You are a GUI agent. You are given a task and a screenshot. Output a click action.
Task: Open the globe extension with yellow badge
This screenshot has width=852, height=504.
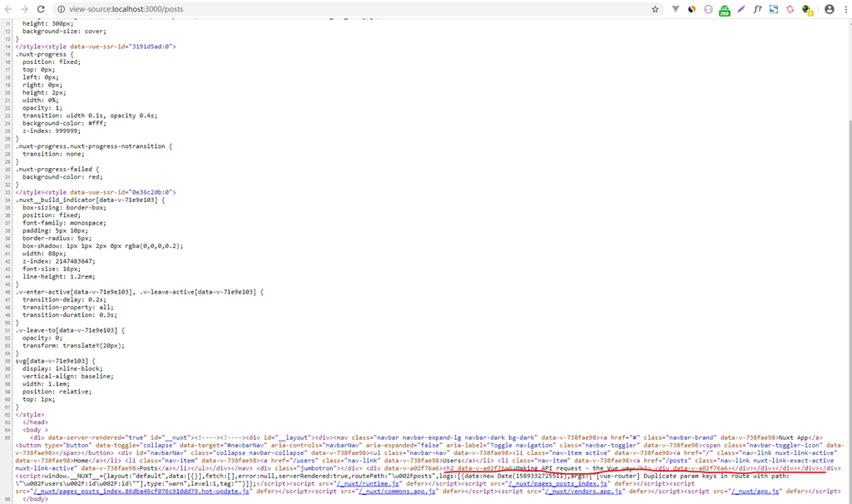click(x=807, y=10)
